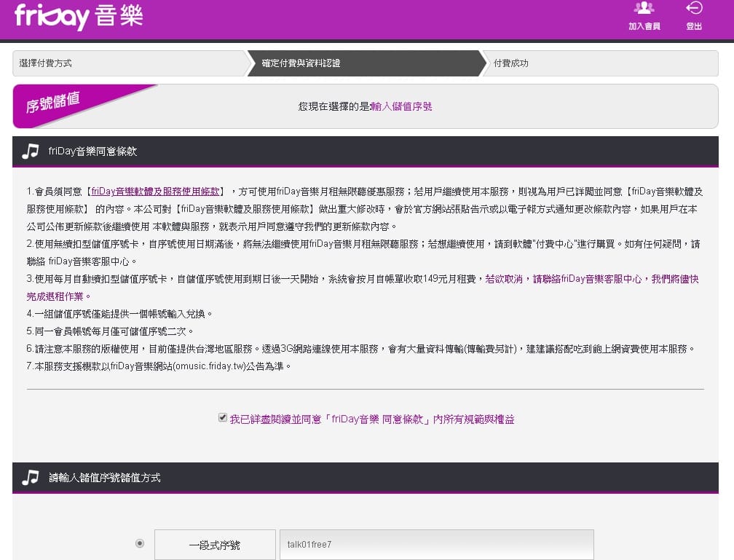Click music note icon beside friDay音樂同意條款

[31, 151]
